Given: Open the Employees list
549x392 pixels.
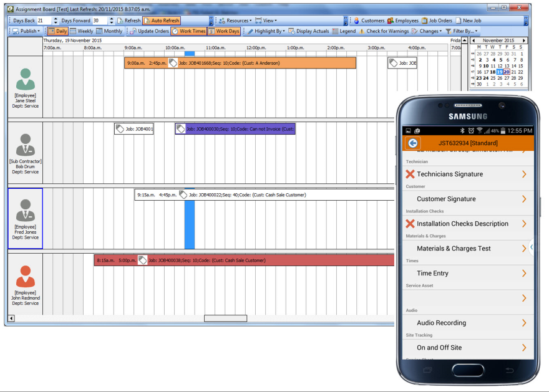Looking at the screenshot, I should pos(402,21).
